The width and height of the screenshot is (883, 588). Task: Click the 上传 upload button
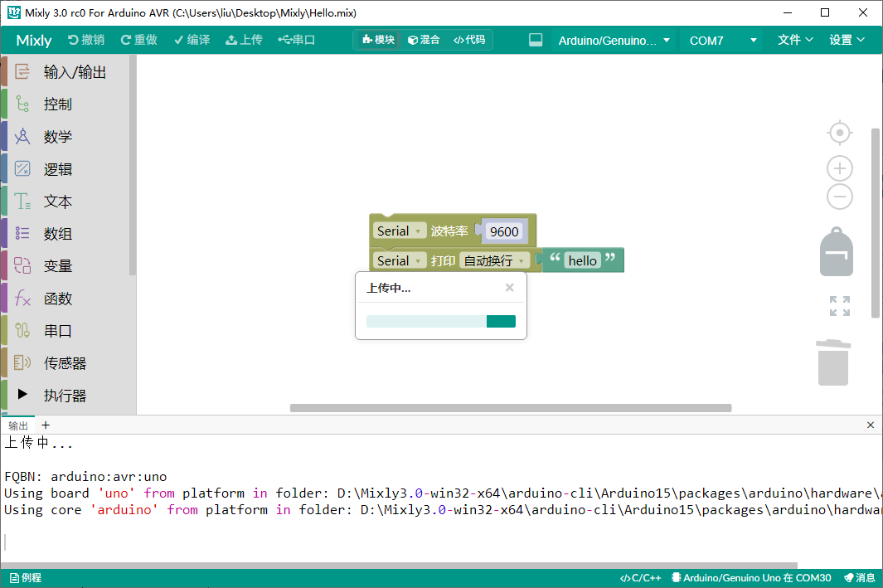[x=245, y=40]
